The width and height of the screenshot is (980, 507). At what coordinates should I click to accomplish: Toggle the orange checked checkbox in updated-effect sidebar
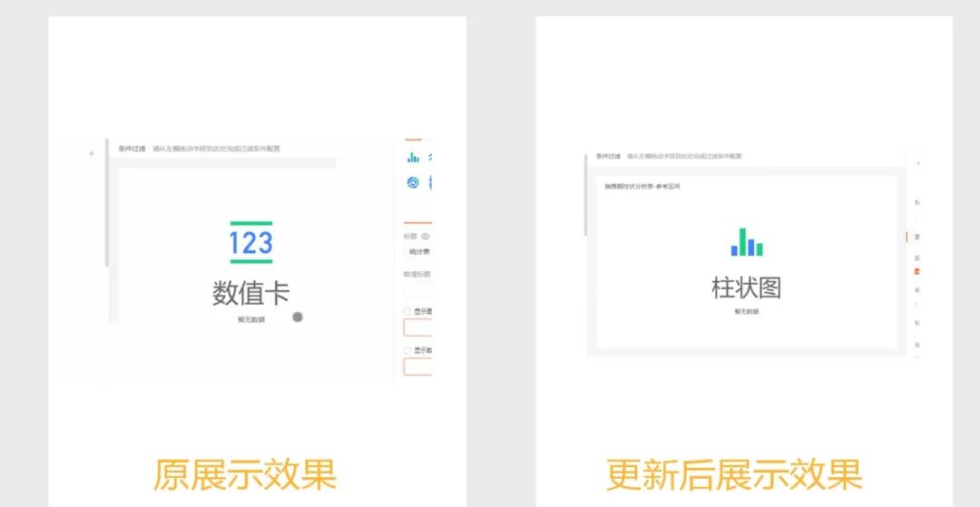pyautogui.click(x=916, y=271)
